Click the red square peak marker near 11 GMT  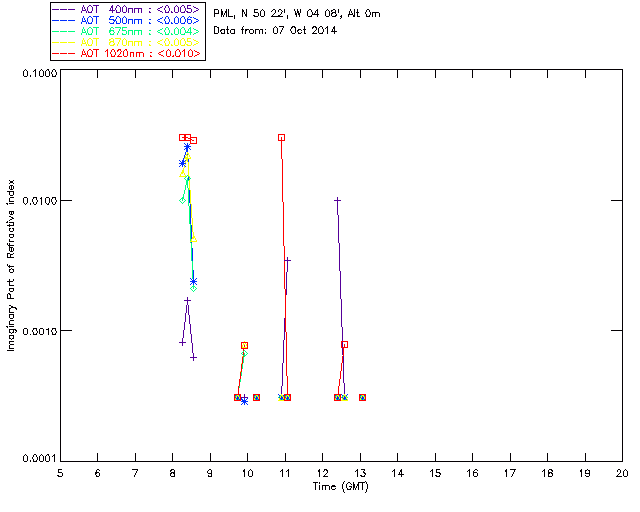tap(282, 138)
